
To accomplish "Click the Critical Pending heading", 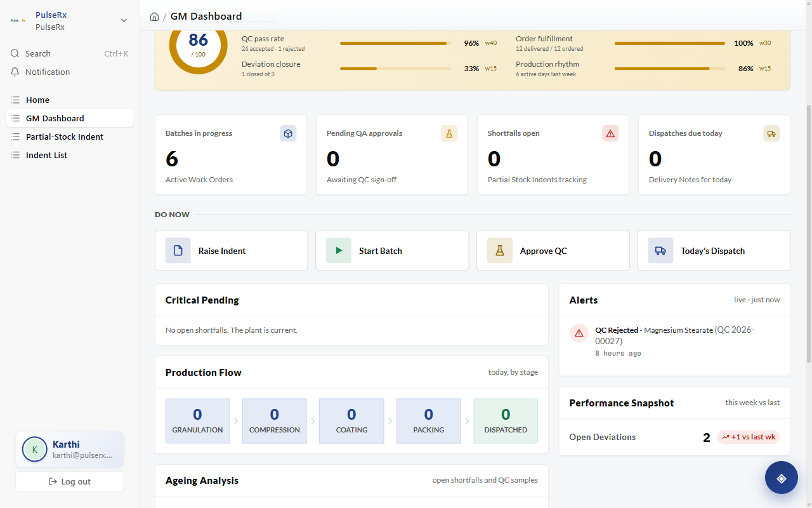I will [x=202, y=300].
